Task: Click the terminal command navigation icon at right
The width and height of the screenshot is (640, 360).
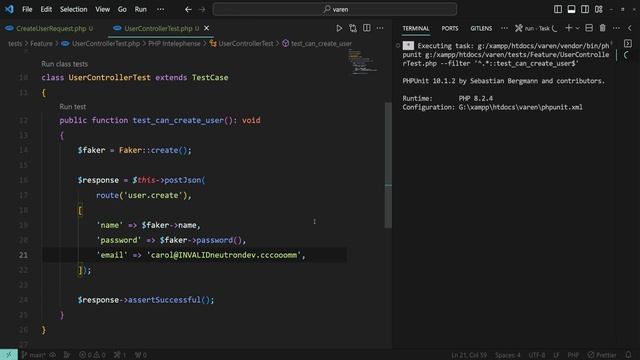Action: [628, 43]
